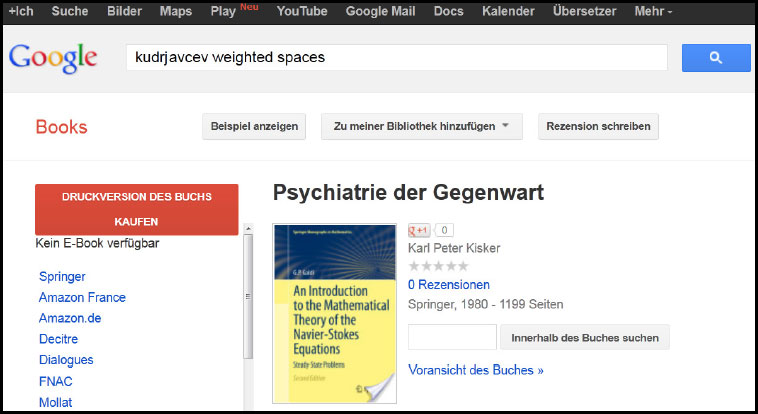
Task: Open Voransicht des Buches link
Action: pos(476,370)
